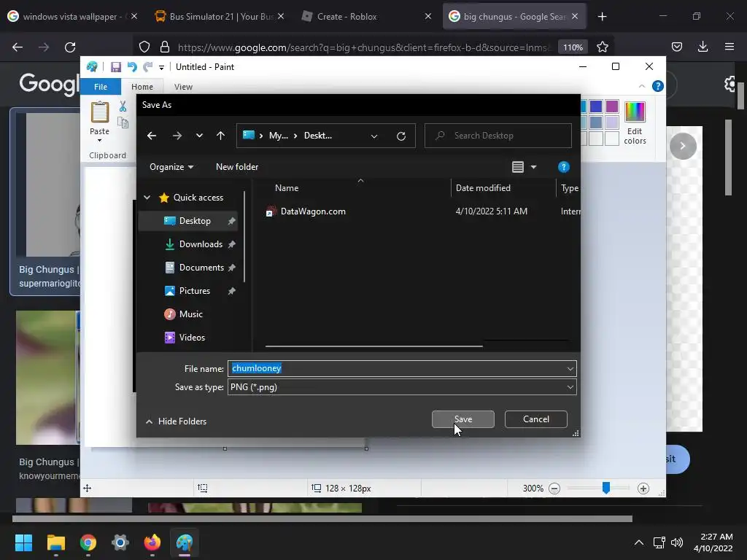Click New folder in Save As dialog

coord(237,167)
